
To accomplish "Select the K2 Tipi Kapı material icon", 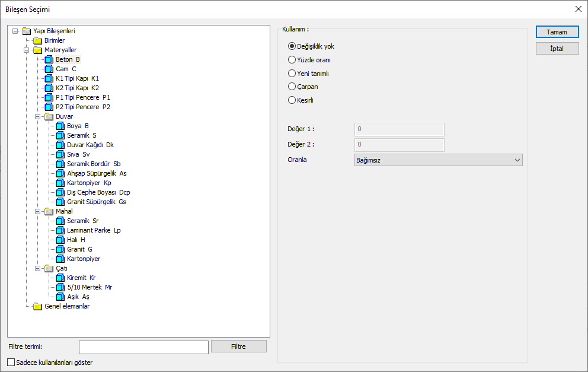I will tap(49, 88).
